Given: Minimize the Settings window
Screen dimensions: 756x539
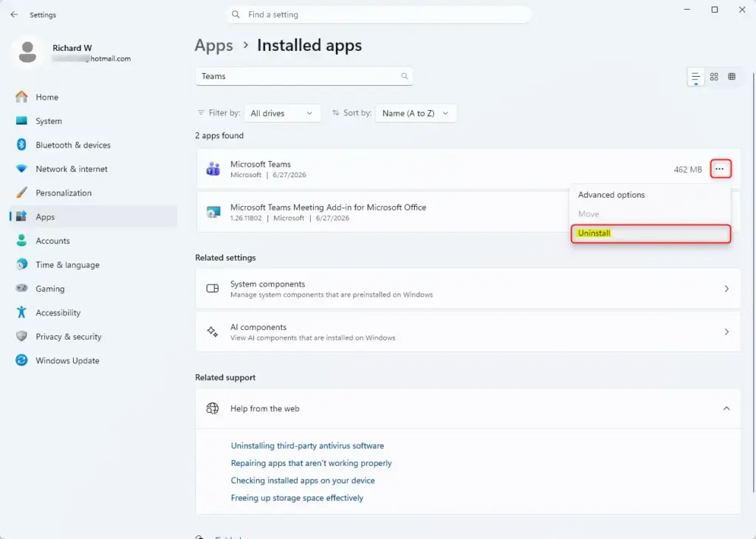Looking at the screenshot, I should (687, 10).
